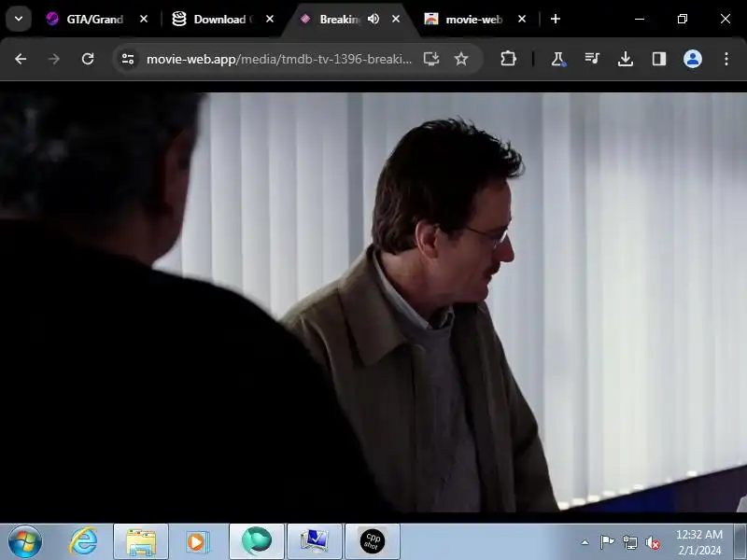Restore down the Chrome window
This screenshot has width=747, height=560.
tap(683, 19)
